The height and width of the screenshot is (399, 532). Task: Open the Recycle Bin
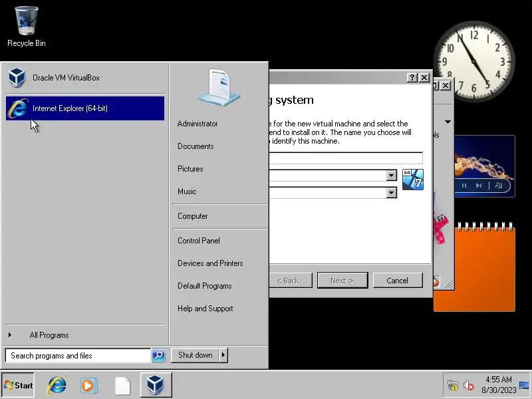(x=27, y=27)
